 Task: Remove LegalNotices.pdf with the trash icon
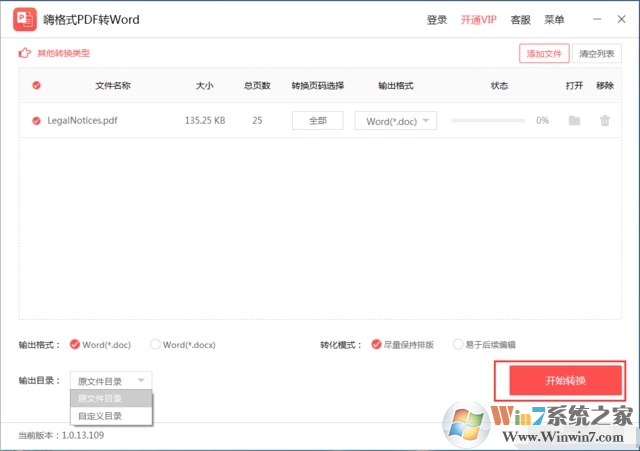click(605, 120)
